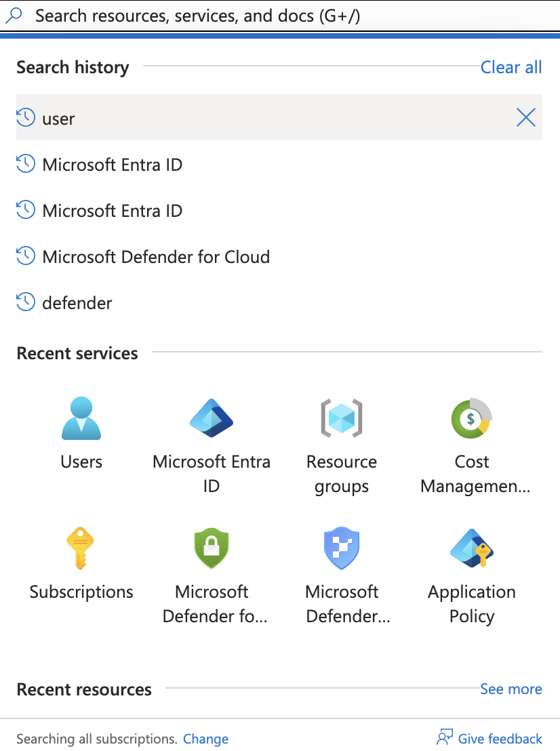560x751 pixels.
Task: Click the 'Cost Managemen...' label
Action: click(475, 474)
